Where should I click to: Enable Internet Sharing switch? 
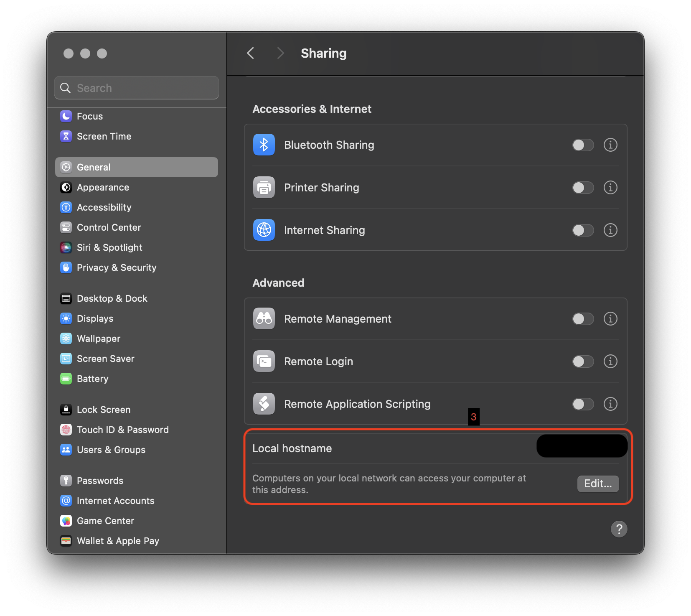tap(583, 230)
